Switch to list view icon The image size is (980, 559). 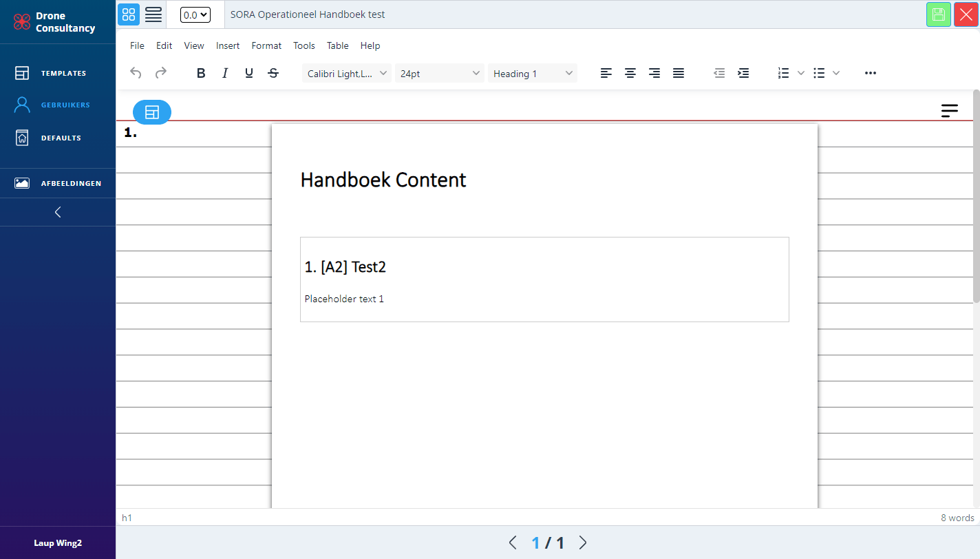click(x=153, y=14)
